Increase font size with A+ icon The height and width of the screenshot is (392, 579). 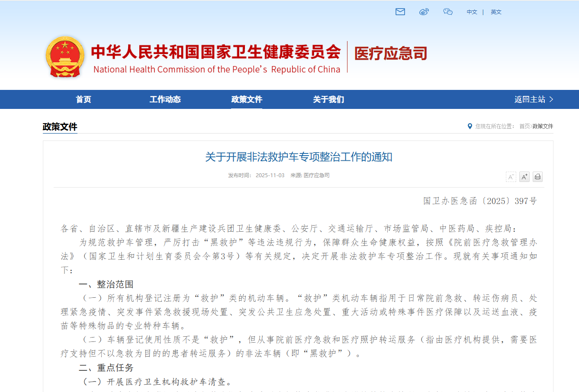[524, 177]
